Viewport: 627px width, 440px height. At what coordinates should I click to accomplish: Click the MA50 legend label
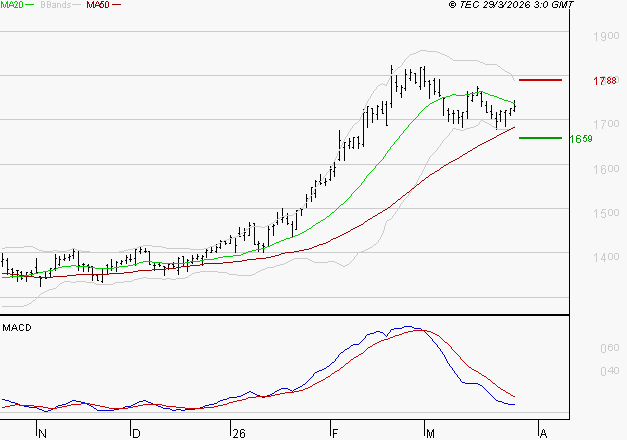coord(98,5)
